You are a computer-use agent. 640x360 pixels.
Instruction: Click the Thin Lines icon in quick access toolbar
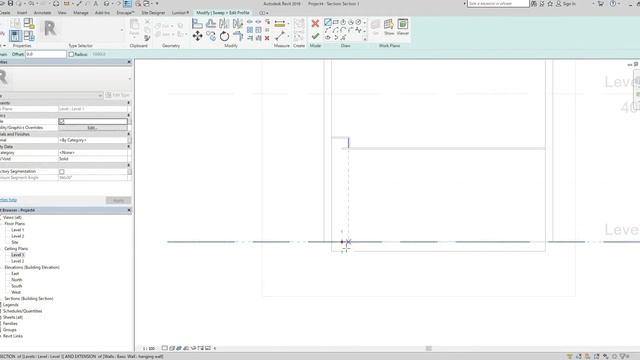[x=127, y=4]
